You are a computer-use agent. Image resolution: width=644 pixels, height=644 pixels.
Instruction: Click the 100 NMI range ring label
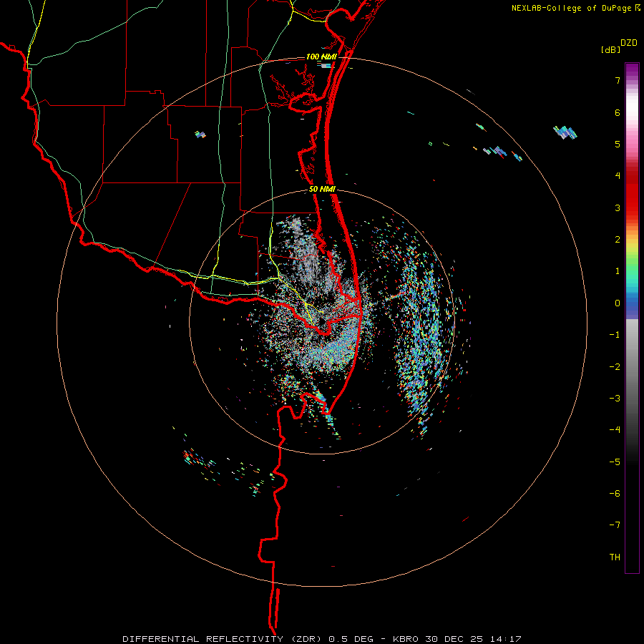pyautogui.click(x=321, y=57)
